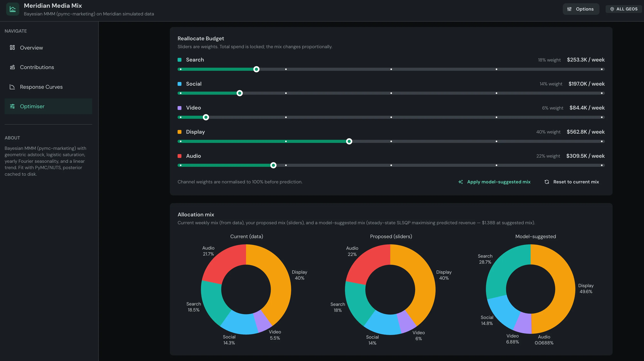Click the 'Display 49.6%' label

(586, 288)
